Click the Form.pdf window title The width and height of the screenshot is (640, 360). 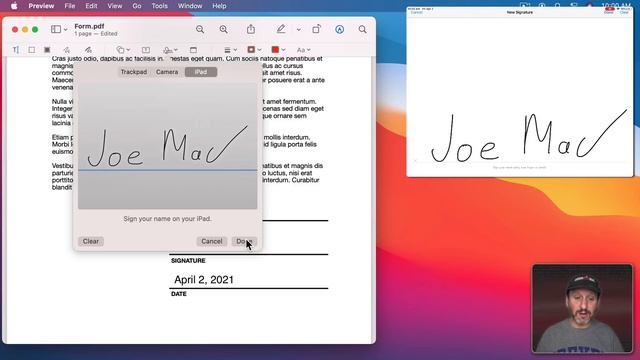pyautogui.click(x=89, y=26)
